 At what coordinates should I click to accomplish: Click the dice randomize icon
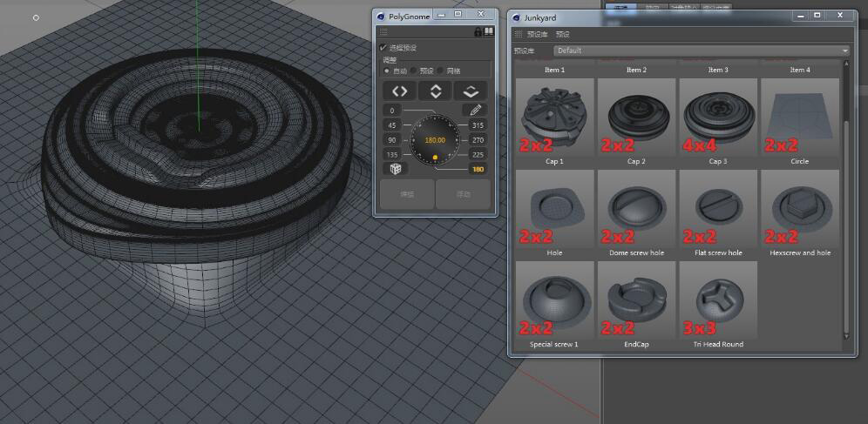pos(395,168)
